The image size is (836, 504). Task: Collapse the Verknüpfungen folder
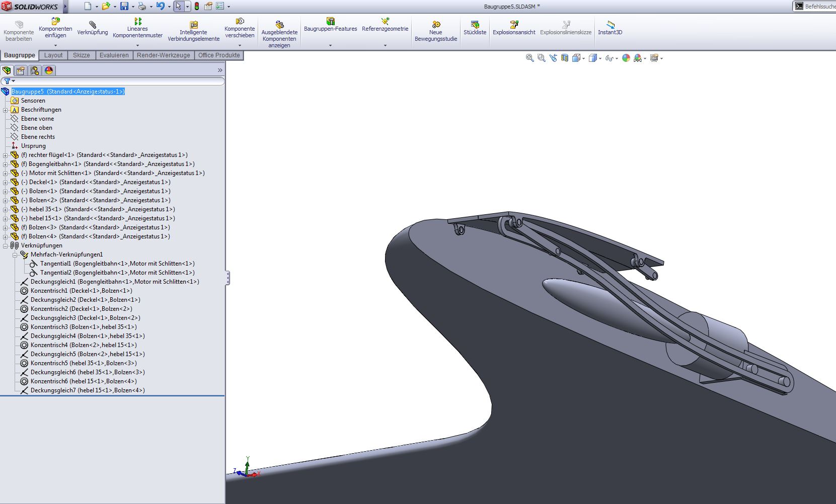click(6, 245)
